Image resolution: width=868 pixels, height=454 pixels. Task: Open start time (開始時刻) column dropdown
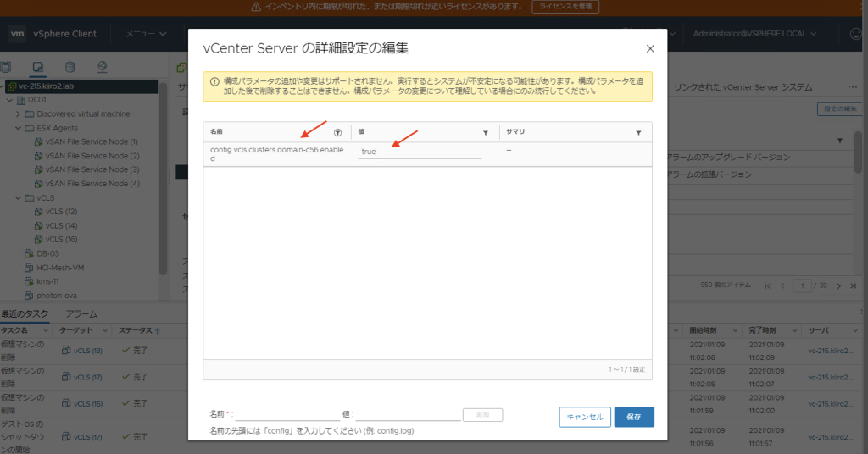[x=735, y=330]
